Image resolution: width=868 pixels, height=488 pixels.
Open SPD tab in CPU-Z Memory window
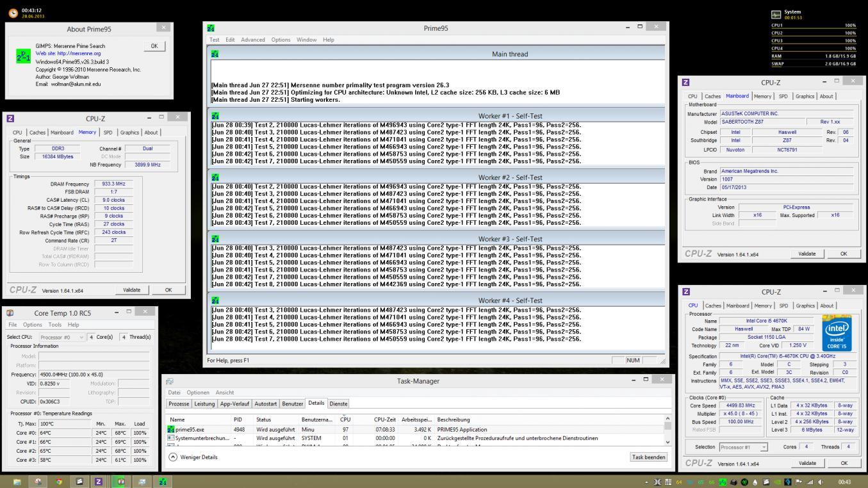[108, 133]
